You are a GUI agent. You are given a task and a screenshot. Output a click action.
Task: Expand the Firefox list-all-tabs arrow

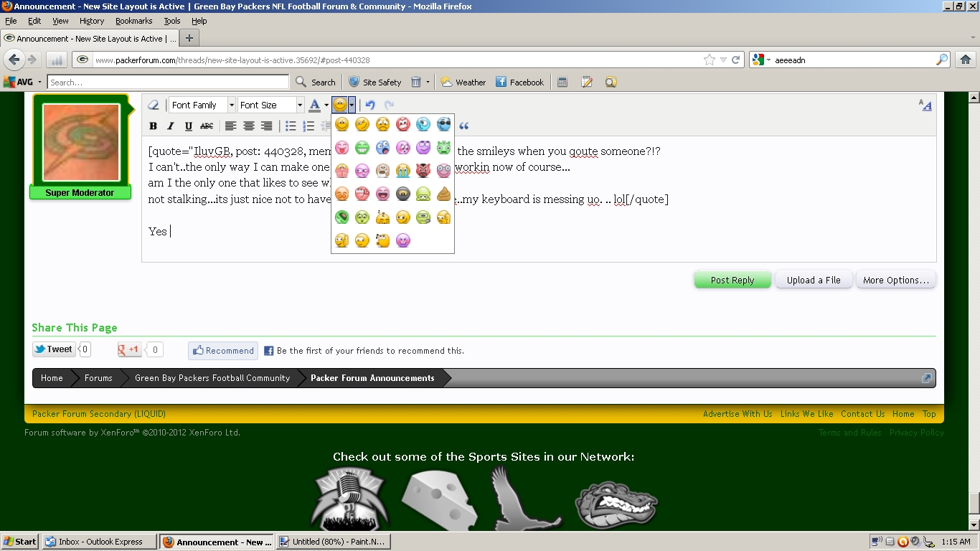pos(973,38)
